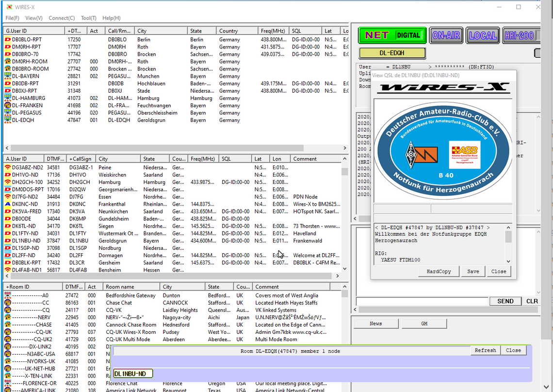Sort room list by +Room ID
The height and width of the screenshot is (392, 553).
[x=33, y=287]
